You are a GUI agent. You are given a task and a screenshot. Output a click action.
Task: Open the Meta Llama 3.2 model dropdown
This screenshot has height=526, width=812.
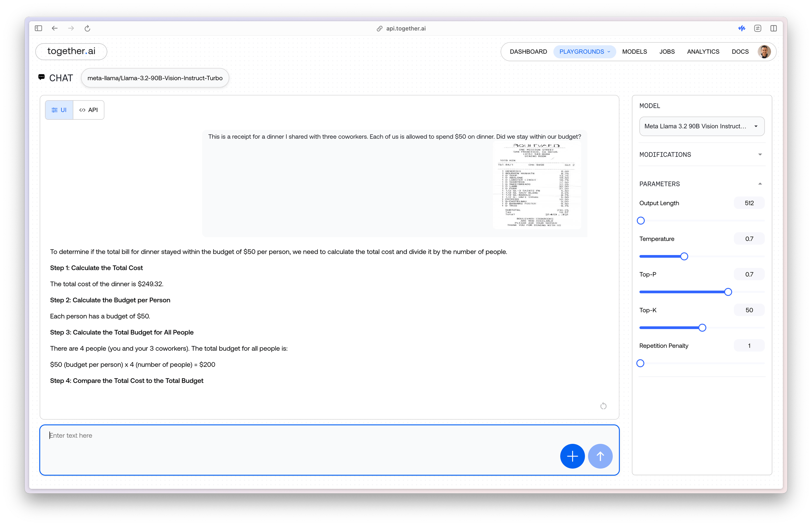701,126
